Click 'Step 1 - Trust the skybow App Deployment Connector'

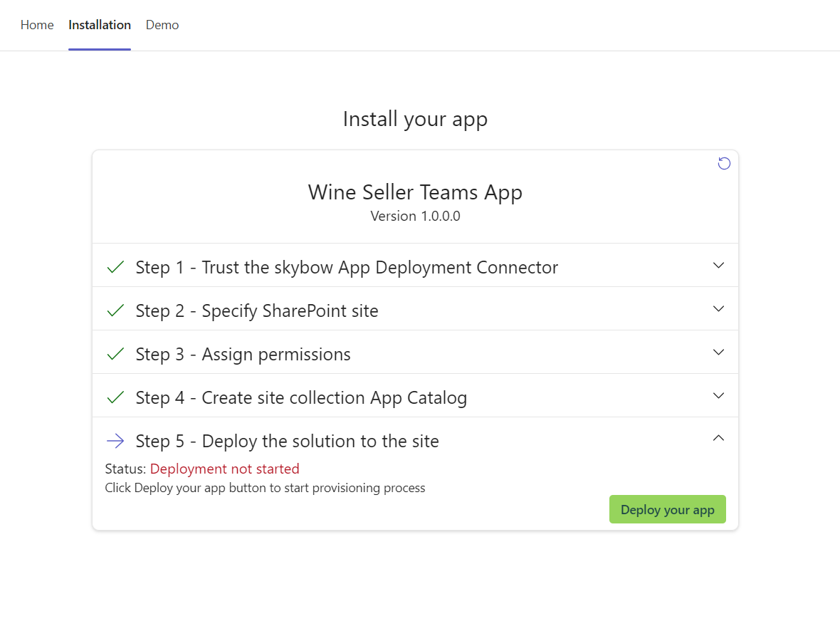(347, 267)
